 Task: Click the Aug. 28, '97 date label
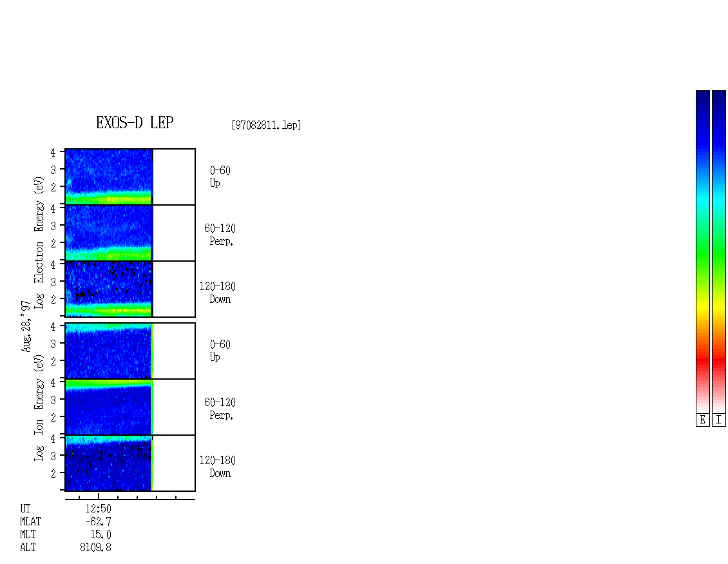click(x=26, y=326)
